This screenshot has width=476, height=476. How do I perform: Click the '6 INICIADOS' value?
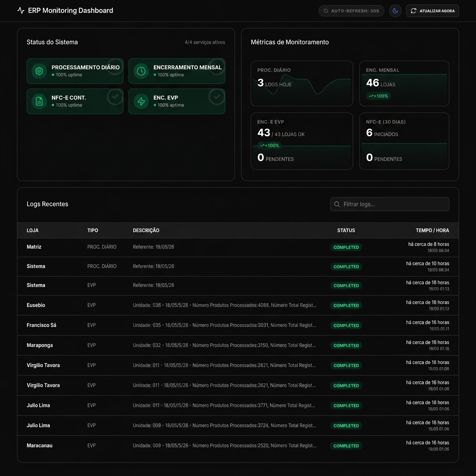(382, 132)
